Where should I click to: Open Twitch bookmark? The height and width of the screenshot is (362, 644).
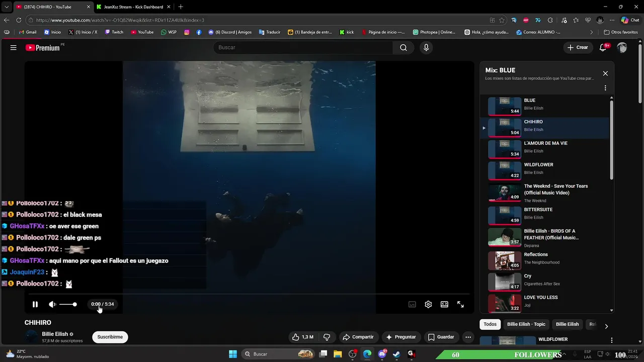(x=114, y=32)
